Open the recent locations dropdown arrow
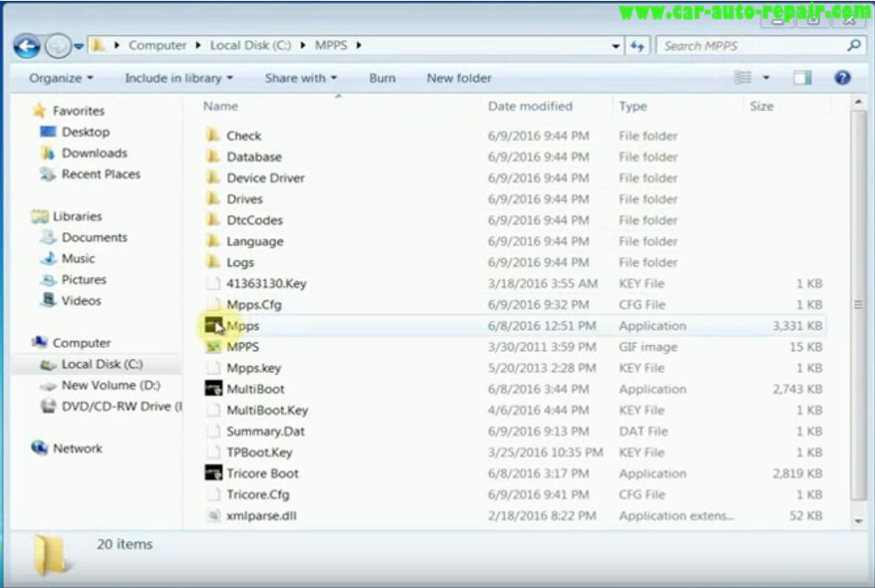The height and width of the screenshot is (588, 875). pyautogui.click(x=79, y=46)
